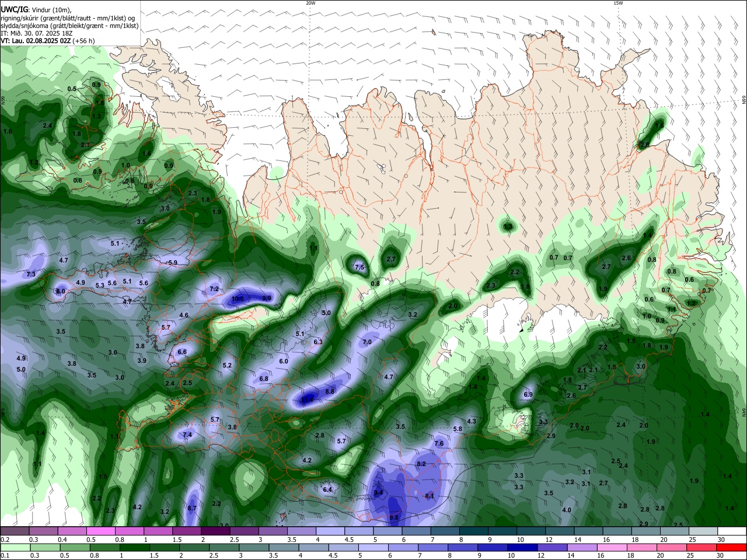Select the 5.9 value label
The width and height of the screenshot is (747, 560).
coord(173,263)
